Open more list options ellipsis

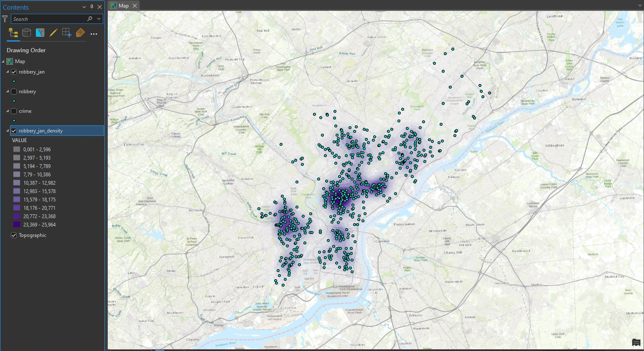[x=94, y=34]
